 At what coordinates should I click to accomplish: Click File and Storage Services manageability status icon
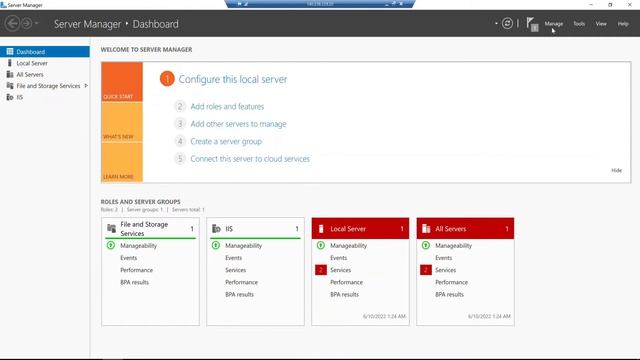pos(111,245)
